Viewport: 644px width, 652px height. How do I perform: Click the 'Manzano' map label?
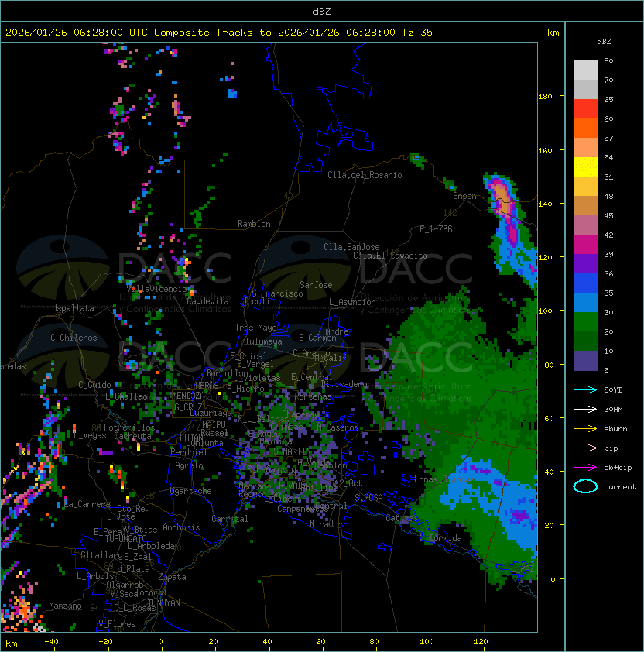coord(65,606)
